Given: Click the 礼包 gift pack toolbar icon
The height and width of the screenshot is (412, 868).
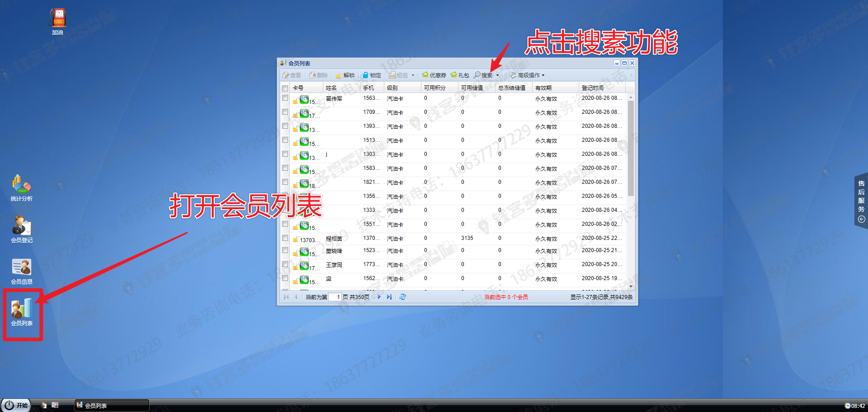Looking at the screenshot, I should (x=460, y=75).
